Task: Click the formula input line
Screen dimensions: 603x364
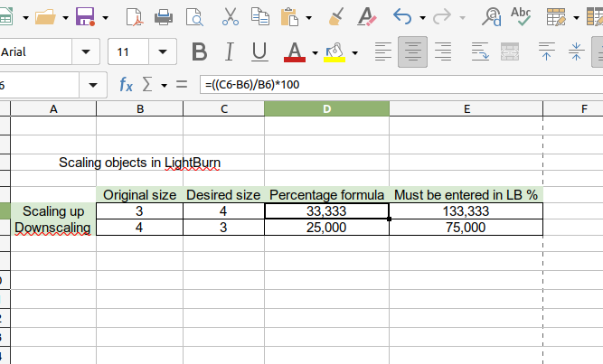Action: click(x=398, y=85)
